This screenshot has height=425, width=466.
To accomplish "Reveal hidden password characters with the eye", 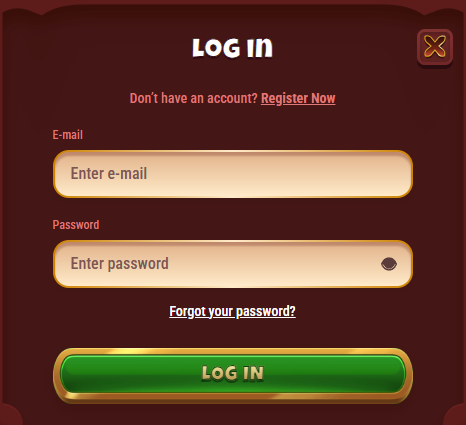I will 389,264.
